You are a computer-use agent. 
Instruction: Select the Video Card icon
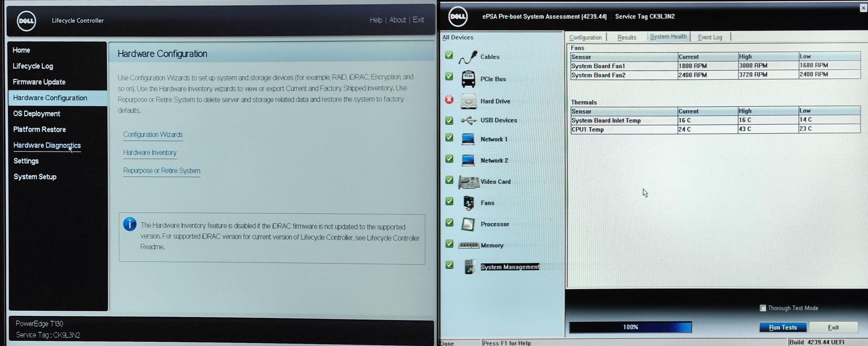[468, 182]
